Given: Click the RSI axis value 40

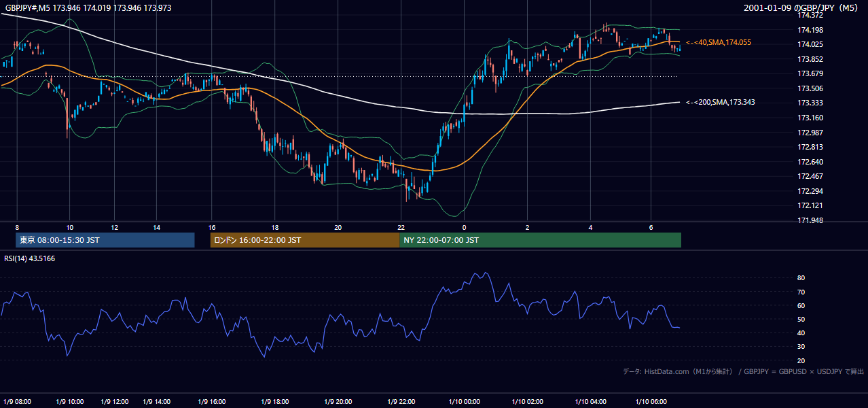Looking at the screenshot, I should (x=801, y=333).
